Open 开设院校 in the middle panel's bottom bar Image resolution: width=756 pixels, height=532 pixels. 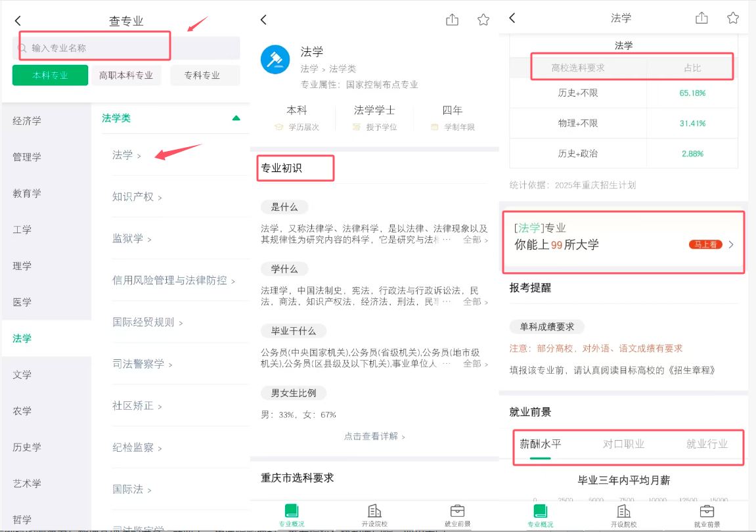(x=374, y=516)
